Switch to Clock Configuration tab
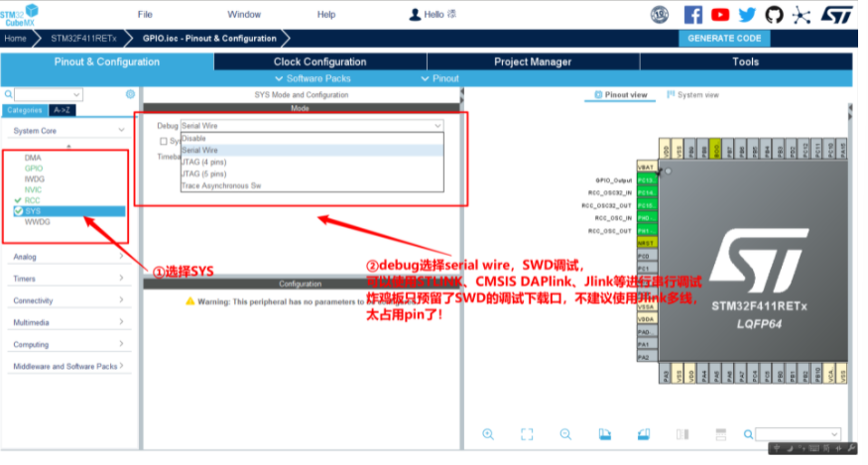The height and width of the screenshot is (465, 868). 320,61
